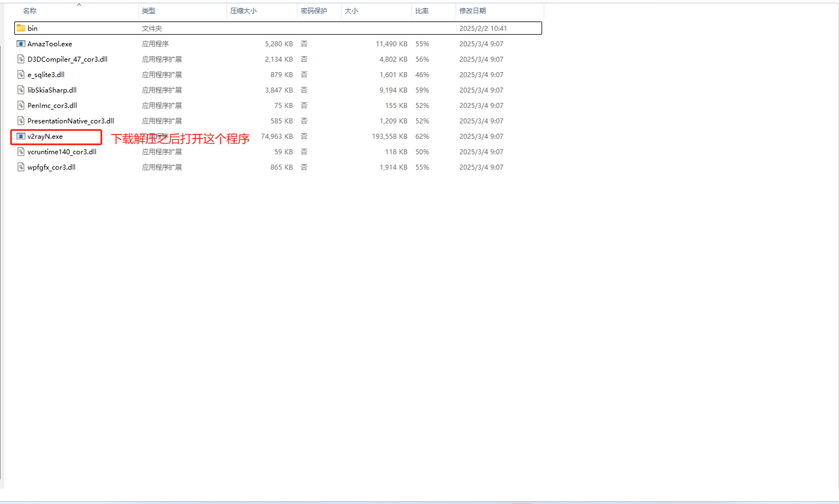
Task: Sort by the 名称 column header
Action: pyautogui.click(x=30, y=11)
